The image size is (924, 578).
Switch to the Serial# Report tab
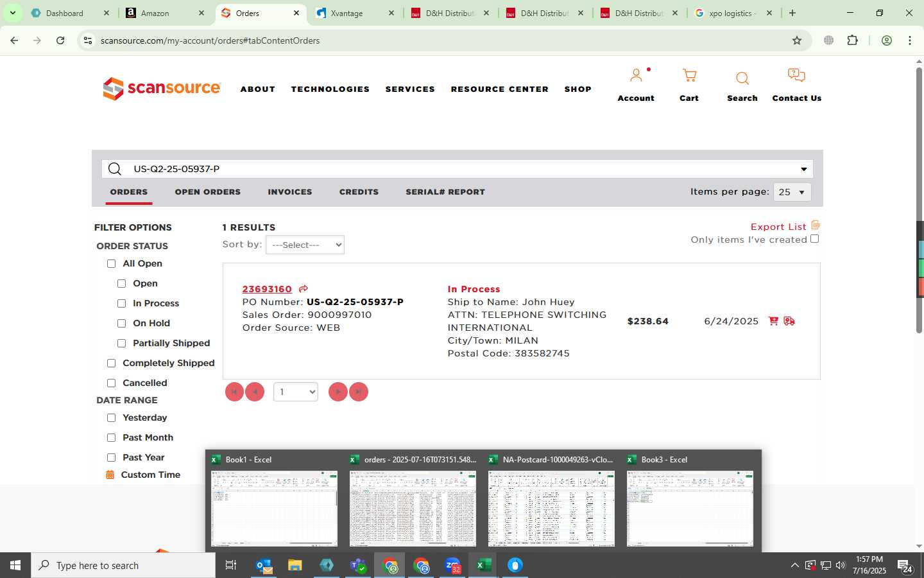[445, 192]
